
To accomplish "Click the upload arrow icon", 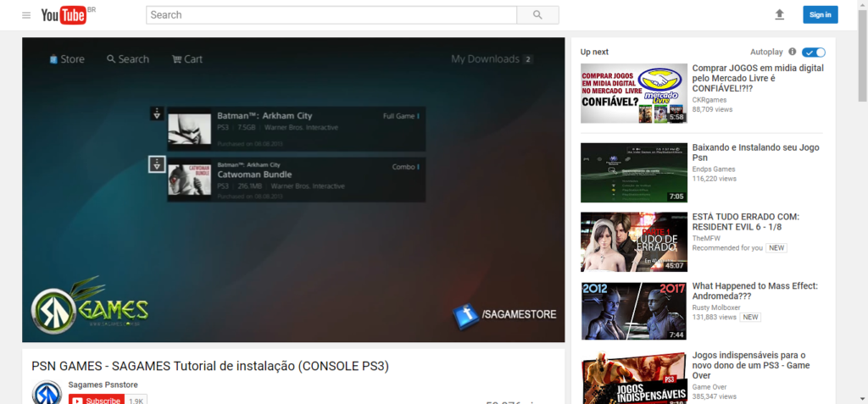I will point(780,15).
